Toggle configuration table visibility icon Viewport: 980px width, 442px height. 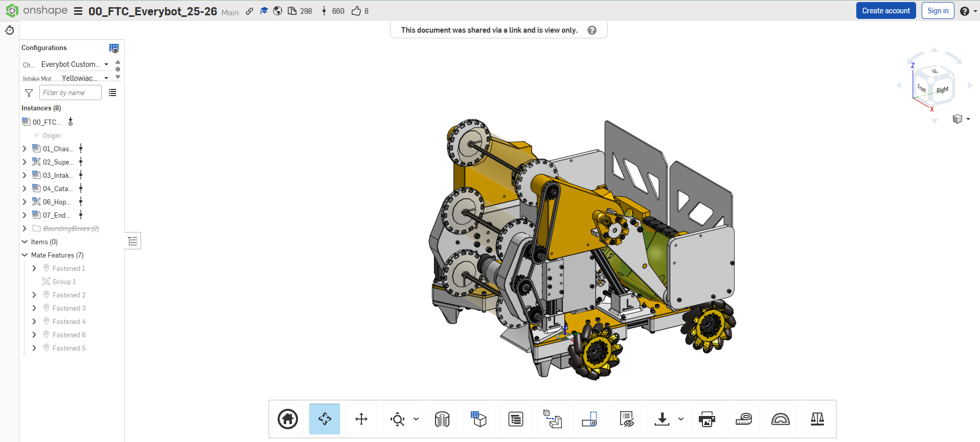click(114, 48)
